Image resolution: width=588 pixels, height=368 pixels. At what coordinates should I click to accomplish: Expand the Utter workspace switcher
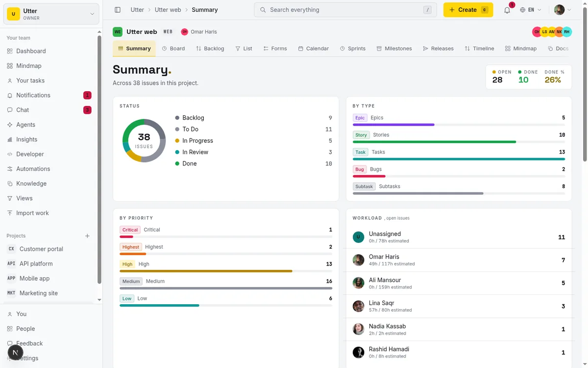[x=51, y=14]
